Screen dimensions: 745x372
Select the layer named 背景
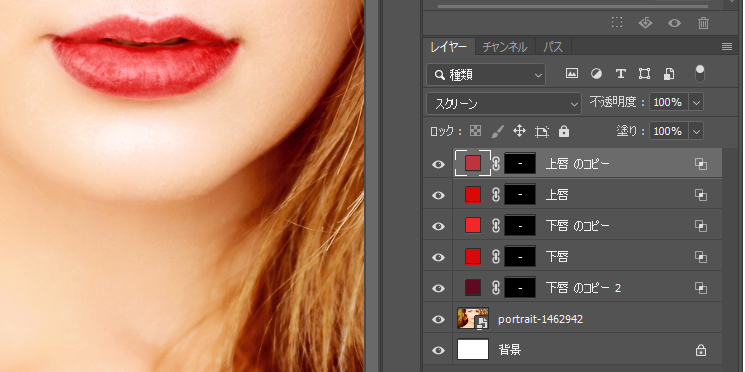click(509, 351)
